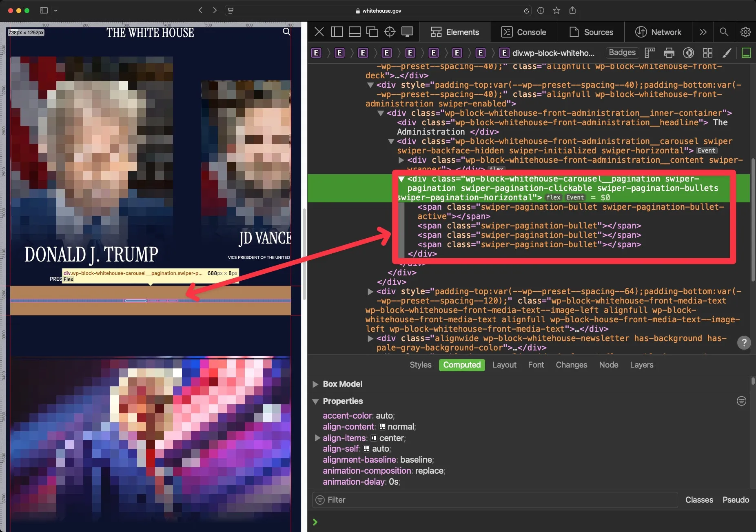756x532 pixels.
Task: Open the question mark help button
Action: tap(744, 343)
